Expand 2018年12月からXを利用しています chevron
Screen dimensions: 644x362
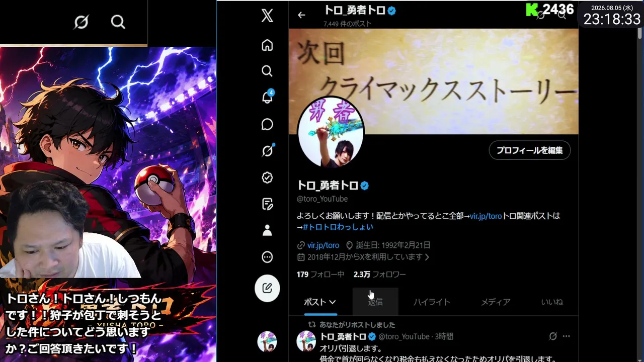pyautogui.click(x=427, y=257)
